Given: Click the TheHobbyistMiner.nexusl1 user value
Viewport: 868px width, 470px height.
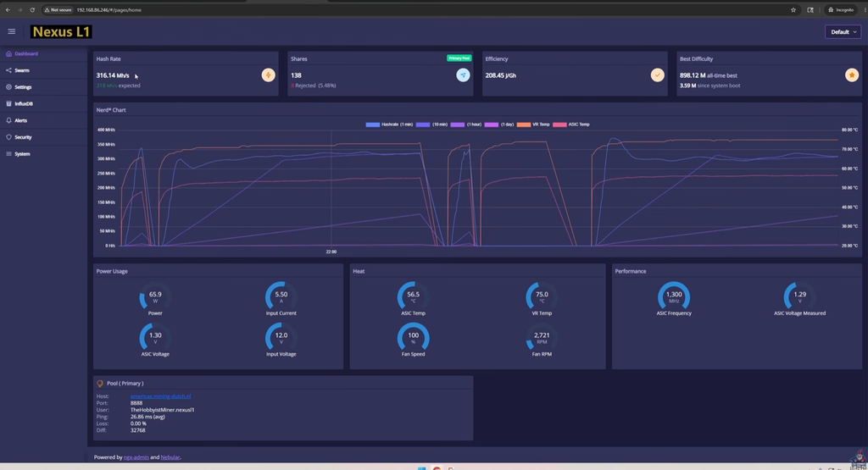Looking at the screenshot, I should pos(162,410).
